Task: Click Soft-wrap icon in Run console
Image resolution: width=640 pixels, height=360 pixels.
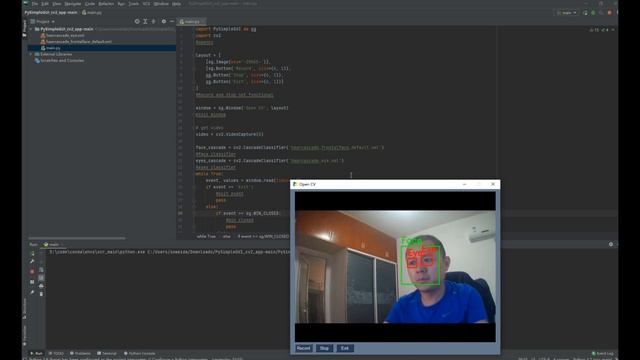Action: 41,270
